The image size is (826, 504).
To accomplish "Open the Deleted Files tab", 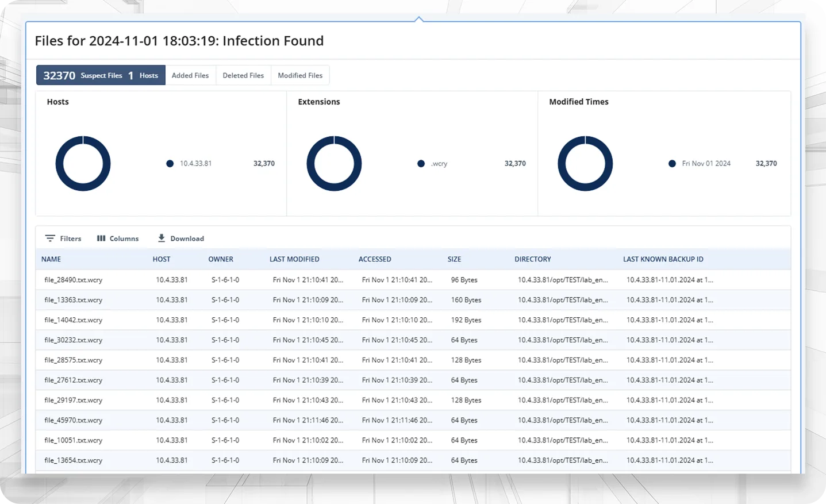I will tap(243, 75).
